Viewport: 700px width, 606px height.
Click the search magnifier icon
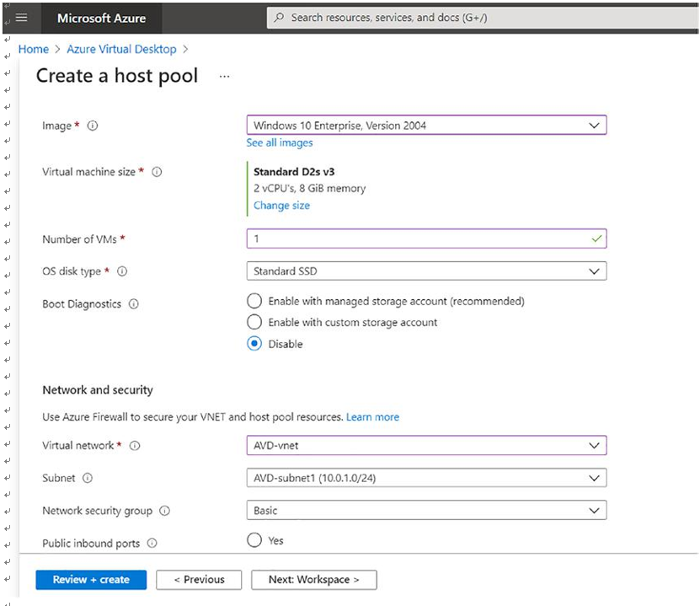(x=279, y=18)
